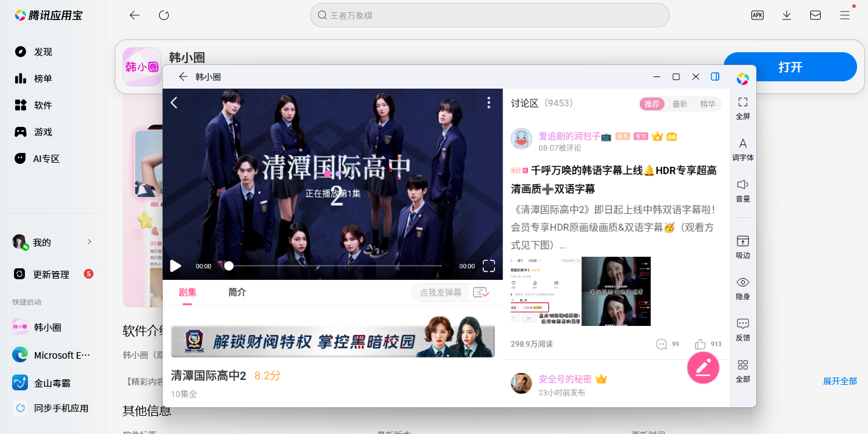Open the three-dot video options menu
The height and width of the screenshot is (434, 868).
click(489, 103)
